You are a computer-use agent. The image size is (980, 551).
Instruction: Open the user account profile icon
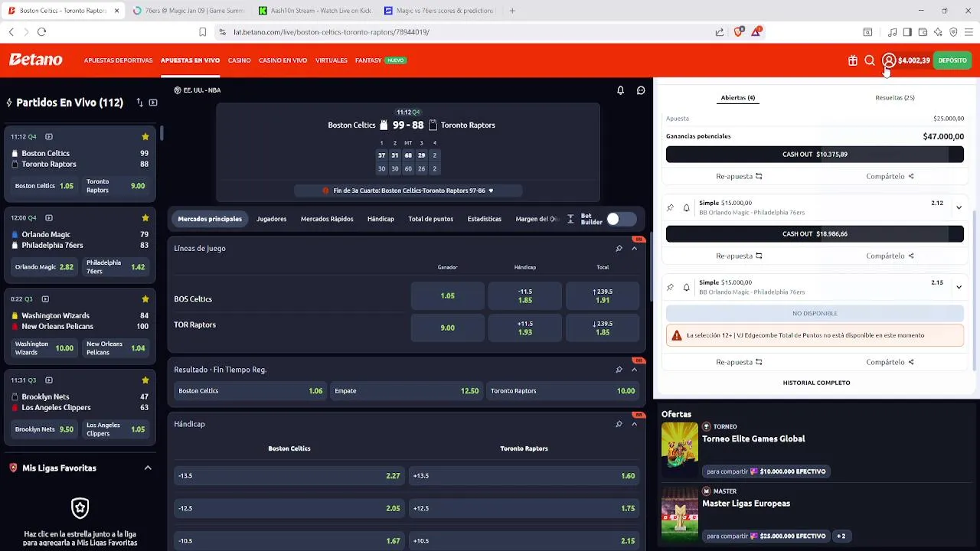point(889,60)
